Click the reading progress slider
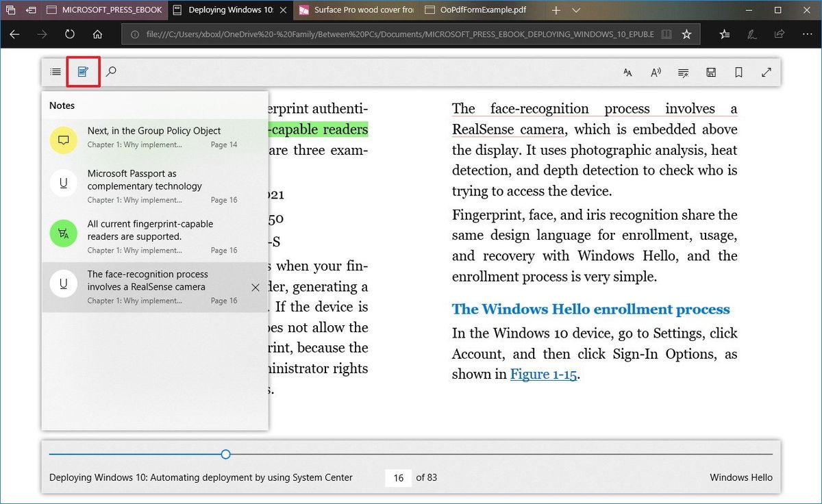Viewport: 822px width, 504px height. (x=225, y=454)
